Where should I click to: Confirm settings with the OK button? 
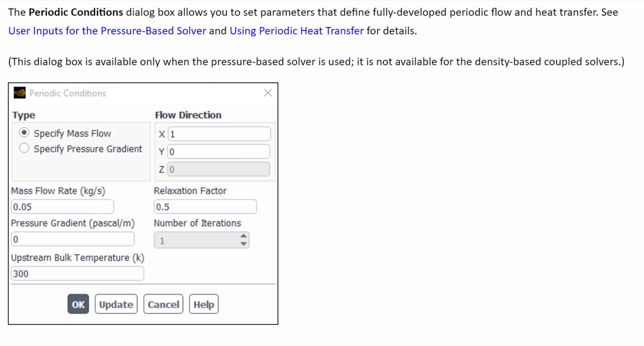click(78, 304)
